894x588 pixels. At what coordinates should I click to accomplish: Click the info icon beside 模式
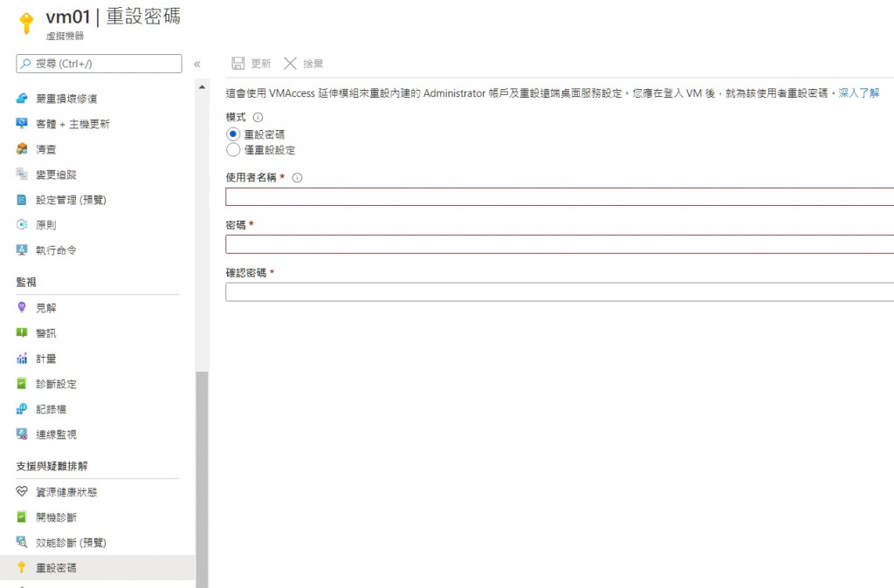(x=258, y=118)
